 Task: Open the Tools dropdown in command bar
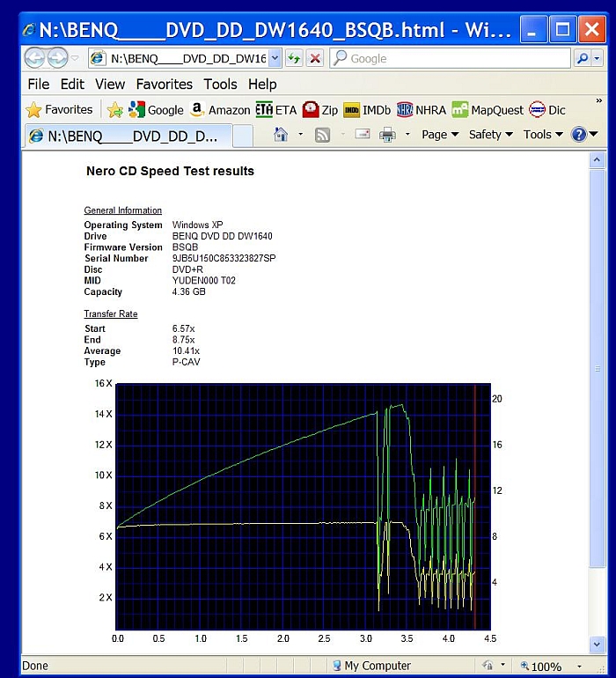543,135
